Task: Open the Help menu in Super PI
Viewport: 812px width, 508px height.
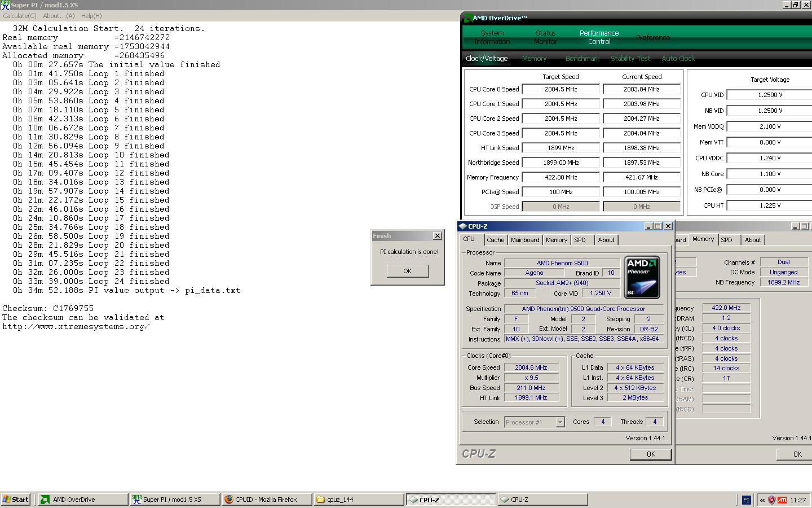Action: coord(91,16)
